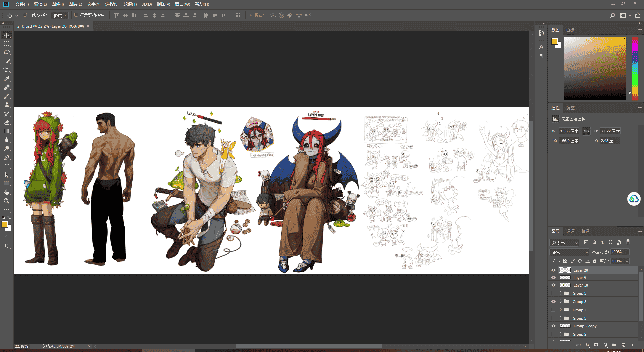
Task: Expand the Group 2 folder
Action: click(x=561, y=334)
